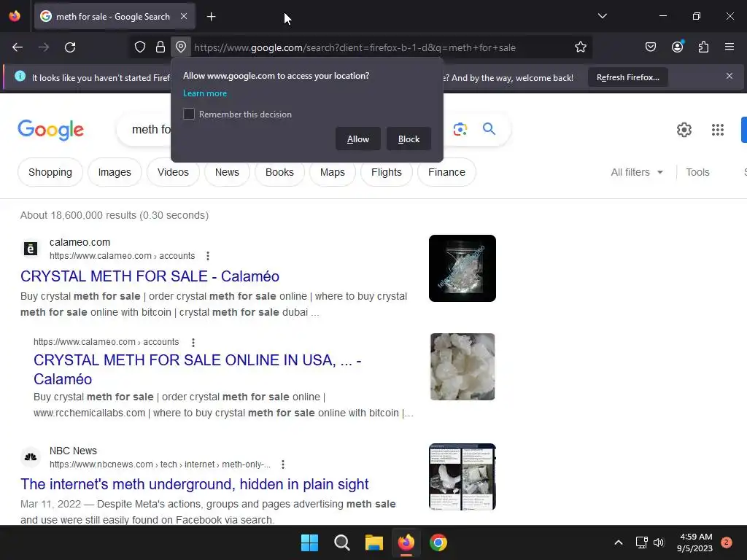
Task: Go back to the previous page
Action: pos(18,47)
